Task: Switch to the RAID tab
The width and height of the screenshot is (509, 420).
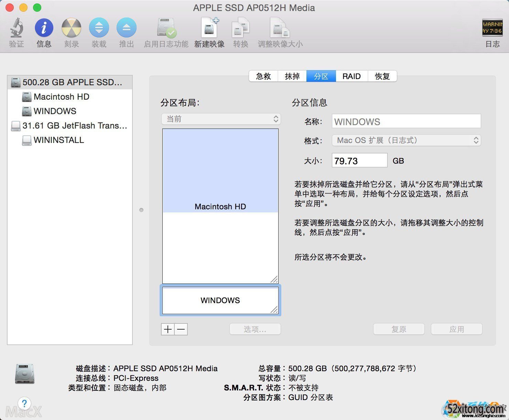Action: pos(351,76)
